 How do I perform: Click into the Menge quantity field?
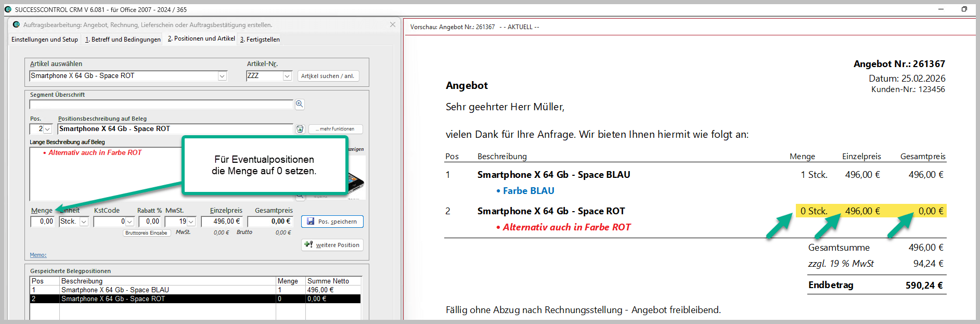42,222
